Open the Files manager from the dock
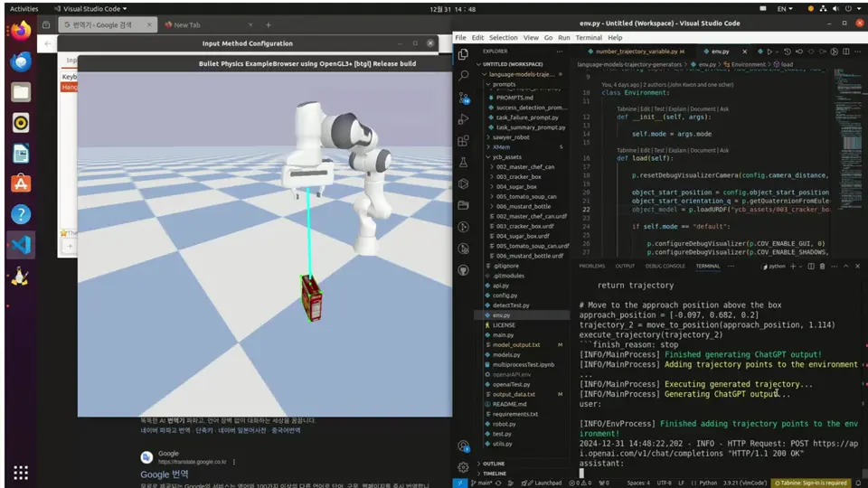 21,92
